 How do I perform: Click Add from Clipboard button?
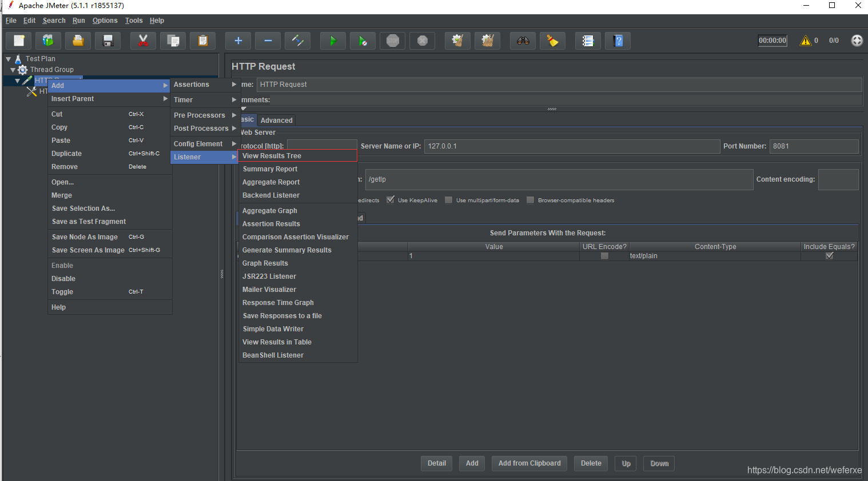point(529,463)
